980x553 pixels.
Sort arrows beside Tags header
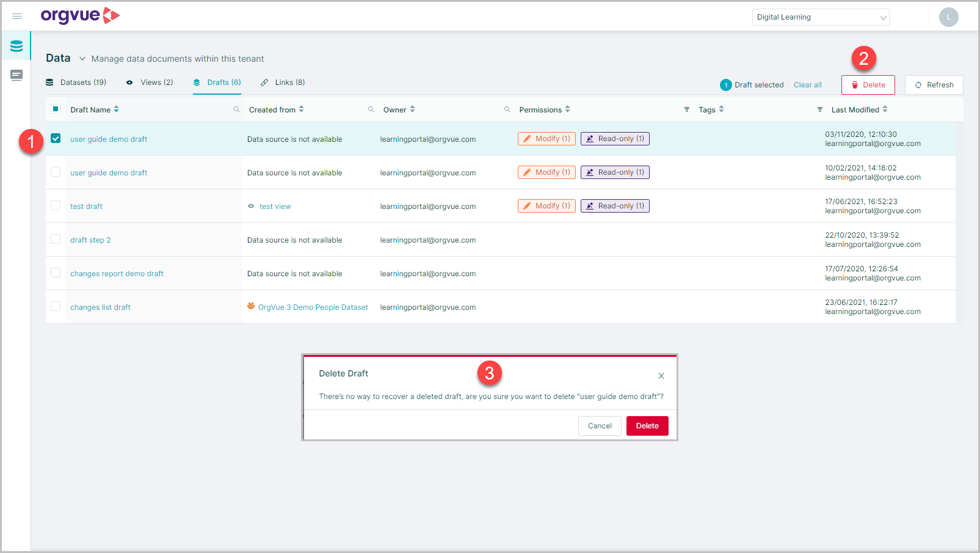[722, 109]
